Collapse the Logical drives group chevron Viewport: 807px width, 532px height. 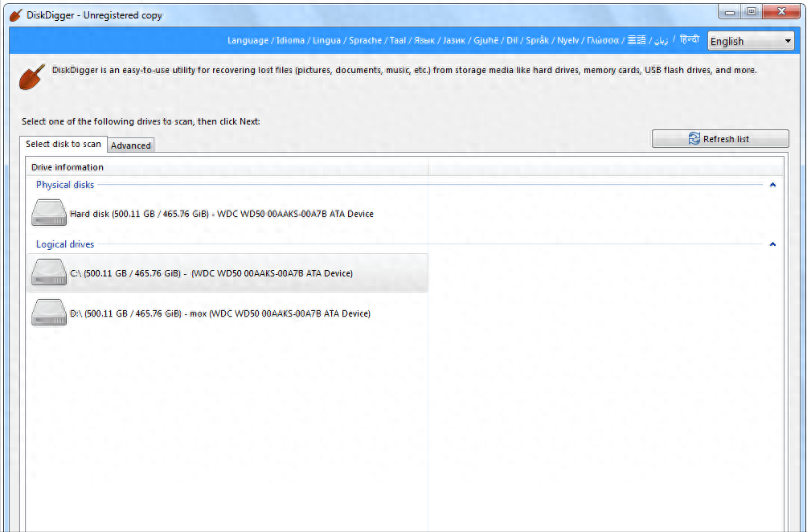point(772,244)
